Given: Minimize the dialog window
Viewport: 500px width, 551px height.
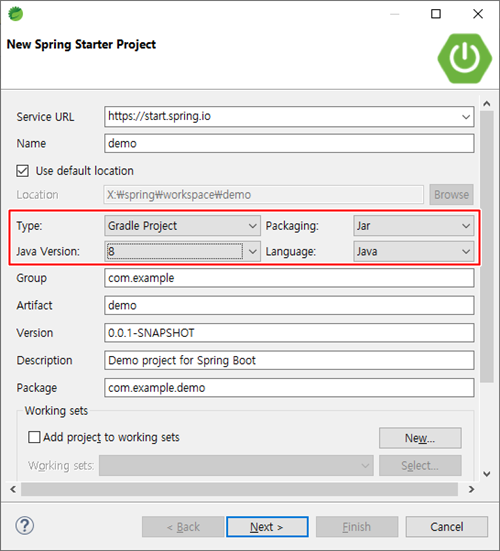Looking at the screenshot, I should click(395, 14).
